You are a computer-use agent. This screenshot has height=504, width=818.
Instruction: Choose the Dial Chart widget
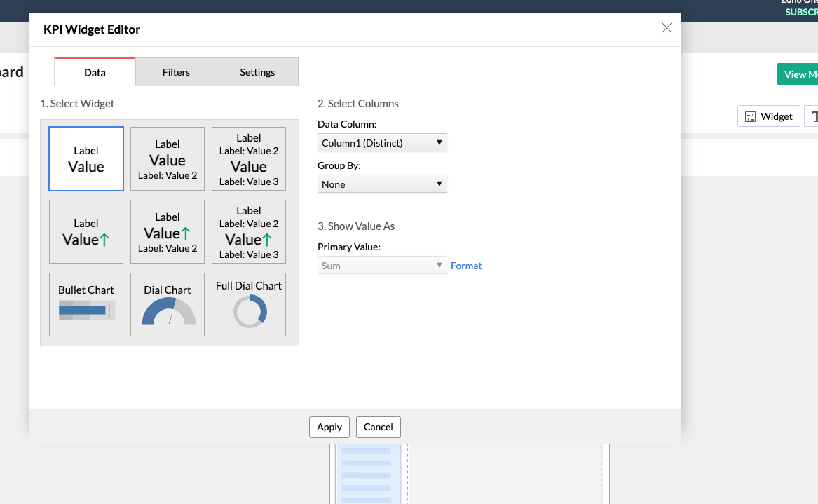[168, 305]
